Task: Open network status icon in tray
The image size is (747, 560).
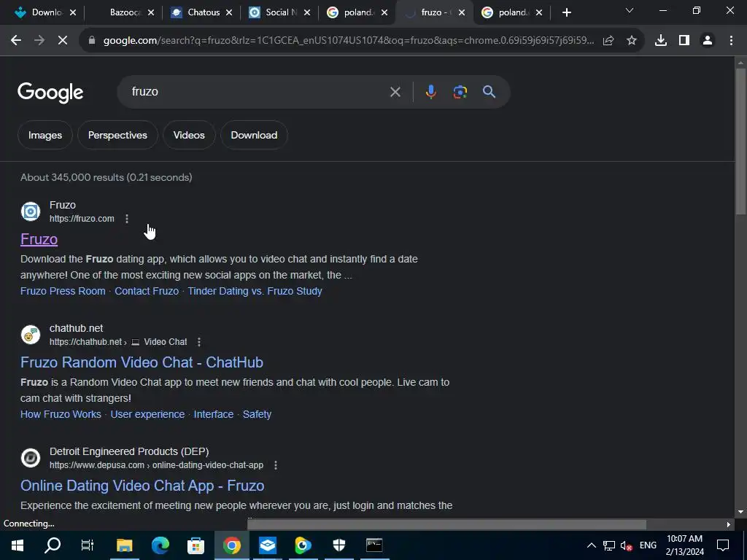Action: click(609, 545)
